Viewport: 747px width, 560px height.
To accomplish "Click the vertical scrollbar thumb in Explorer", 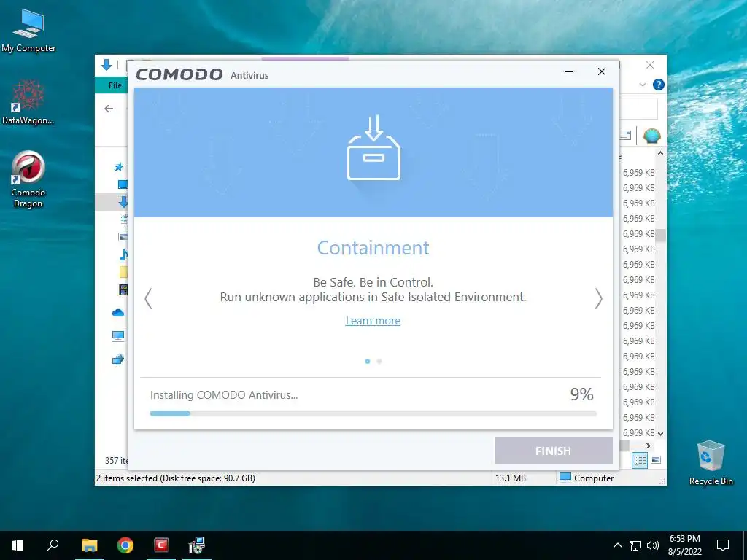I will [660, 234].
